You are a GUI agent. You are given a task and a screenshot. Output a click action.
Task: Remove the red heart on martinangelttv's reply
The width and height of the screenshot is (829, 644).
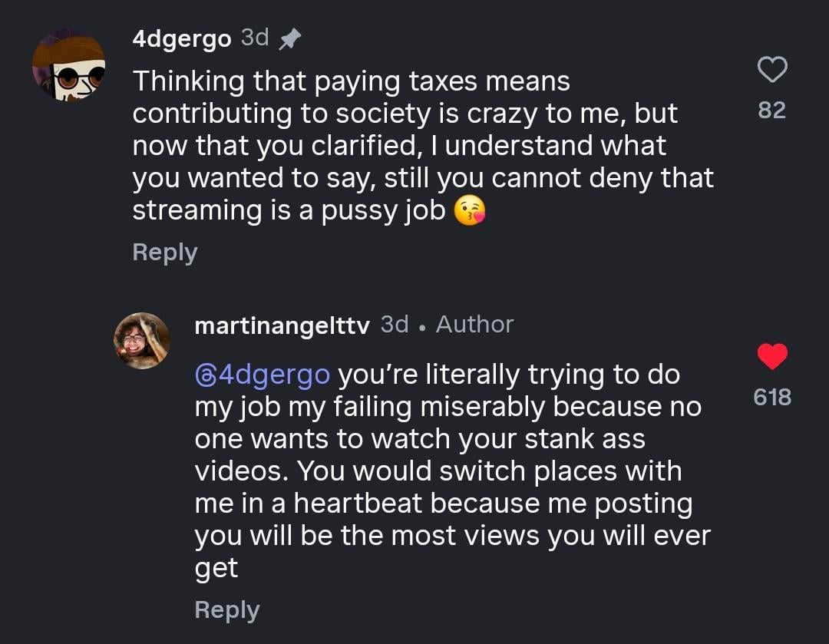[772, 356]
